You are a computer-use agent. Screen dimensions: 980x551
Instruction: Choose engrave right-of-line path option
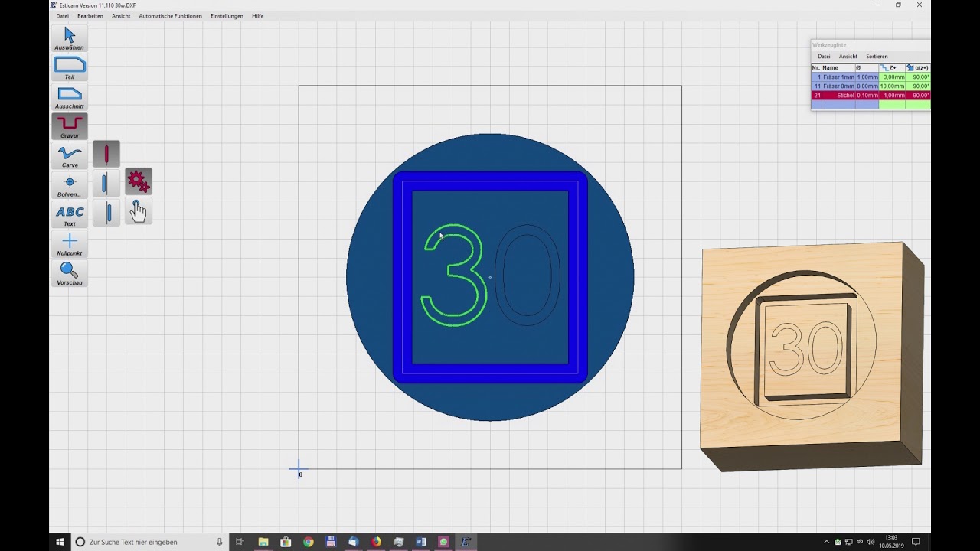point(106,213)
